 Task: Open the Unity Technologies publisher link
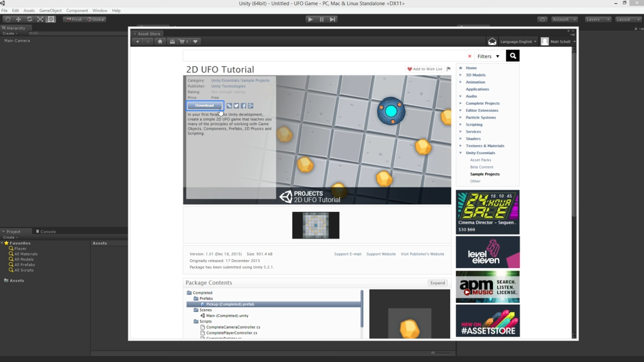[228, 86]
